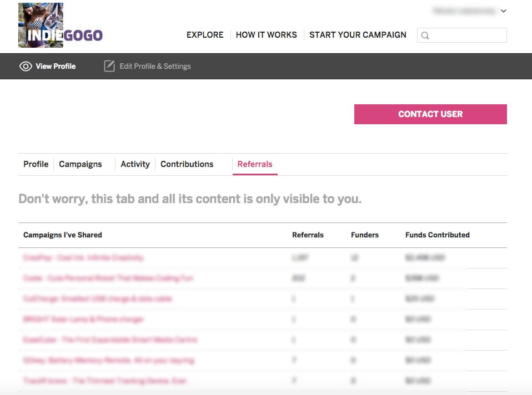Open the Explore menu item

[205, 35]
